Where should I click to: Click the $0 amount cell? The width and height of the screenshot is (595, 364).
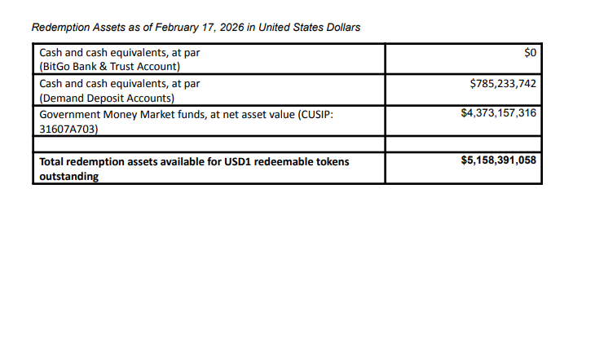tap(530, 53)
